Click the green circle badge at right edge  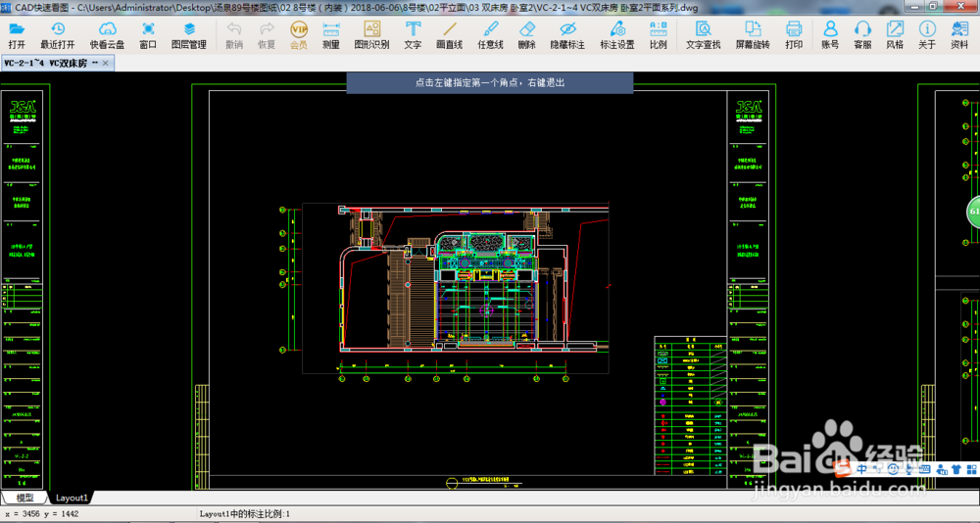[x=973, y=211]
